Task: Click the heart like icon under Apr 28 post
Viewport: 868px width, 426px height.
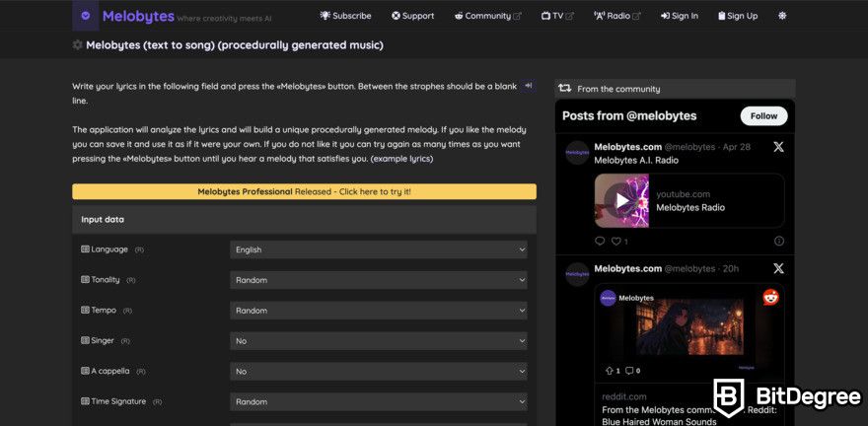Action: tap(615, 242)
